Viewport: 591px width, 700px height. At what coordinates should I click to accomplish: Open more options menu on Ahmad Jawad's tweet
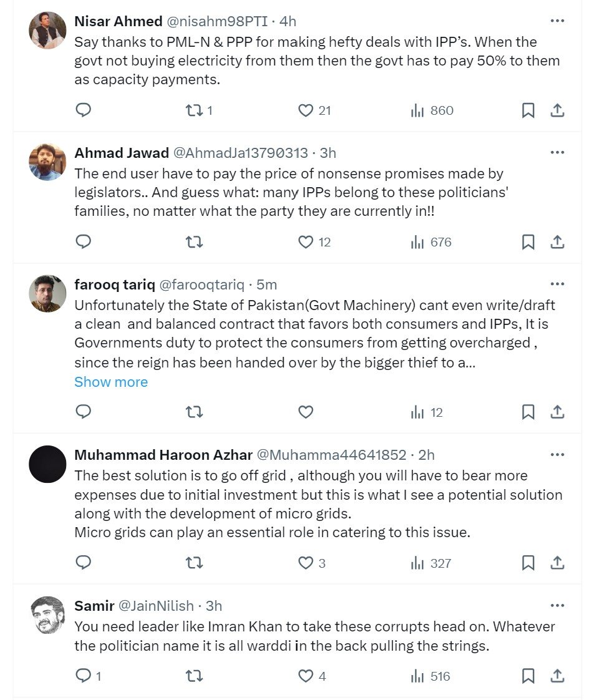coord(557,153)
